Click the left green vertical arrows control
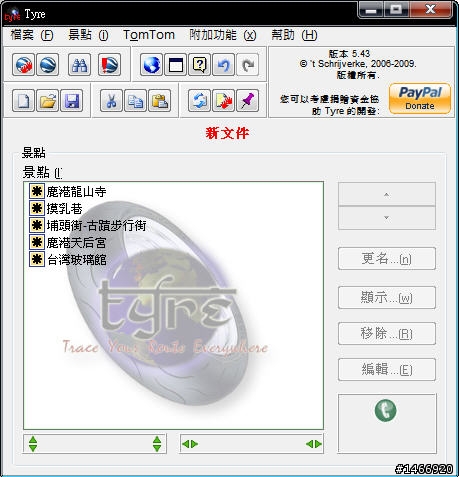 [33, 444]
